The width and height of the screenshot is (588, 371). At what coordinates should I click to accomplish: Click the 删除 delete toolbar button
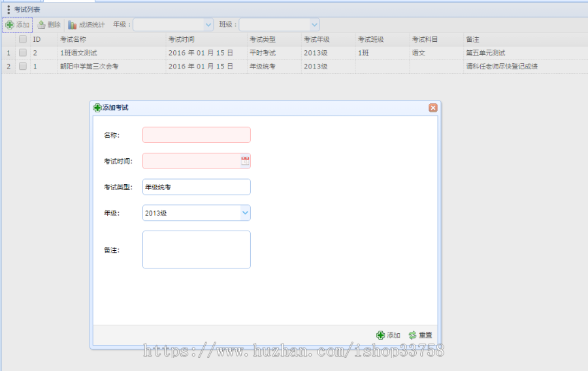49,25
